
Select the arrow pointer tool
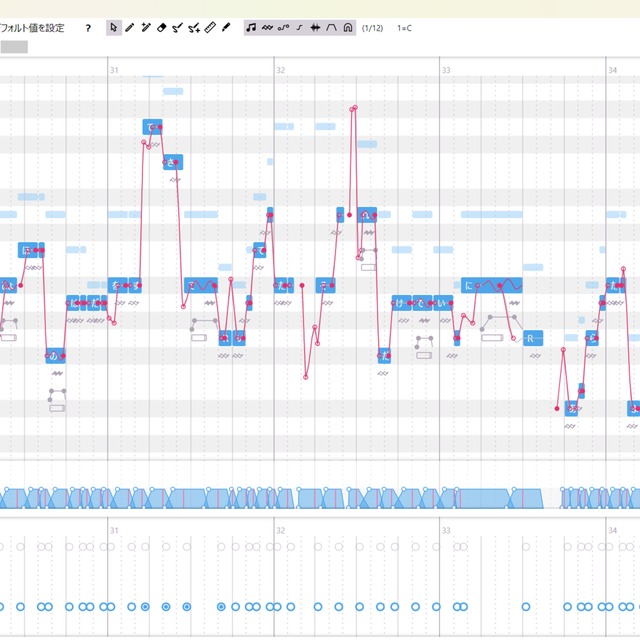click(114, 28)
